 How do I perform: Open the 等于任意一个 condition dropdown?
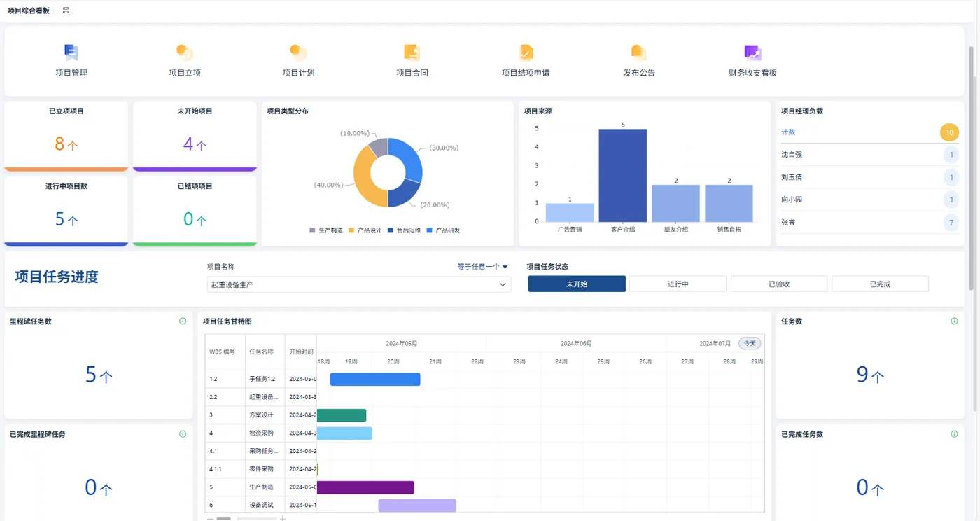482,267
